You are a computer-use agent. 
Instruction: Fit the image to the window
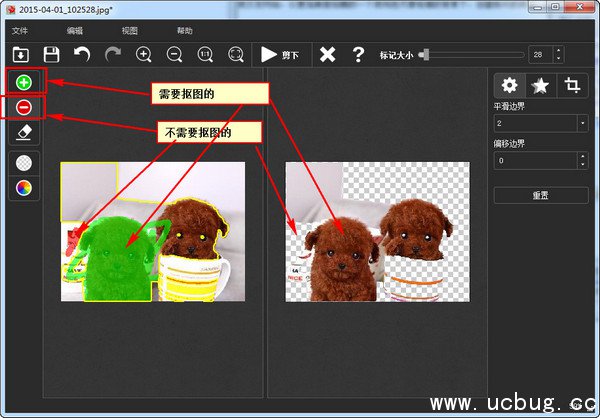pyautogui.click(x=236, y=54)
